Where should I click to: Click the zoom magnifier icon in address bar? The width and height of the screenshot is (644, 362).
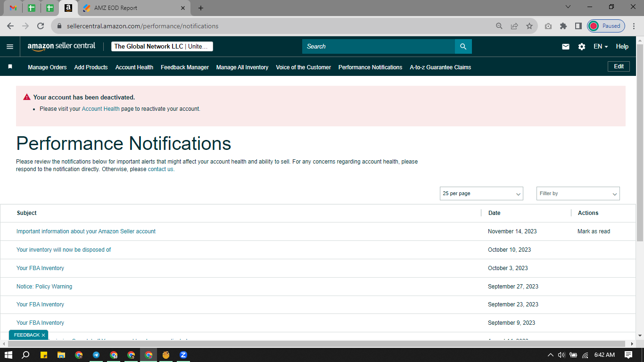[x=499, y=26]
